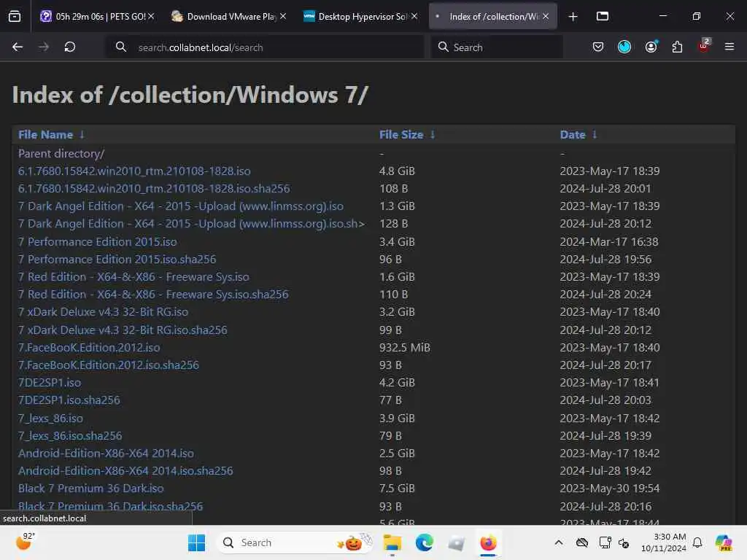Sort the listing by Date
Viewport: 747px width, 560px height.
pyautogui.click(x=573, y=135)
